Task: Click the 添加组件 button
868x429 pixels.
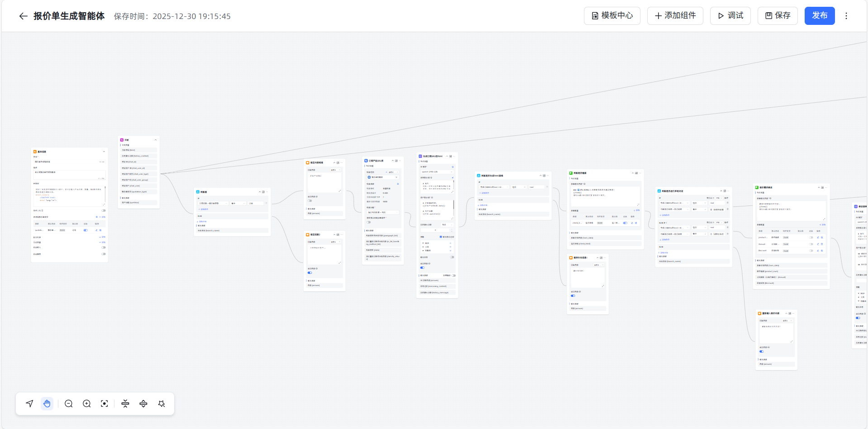Action: click(675, 16)
